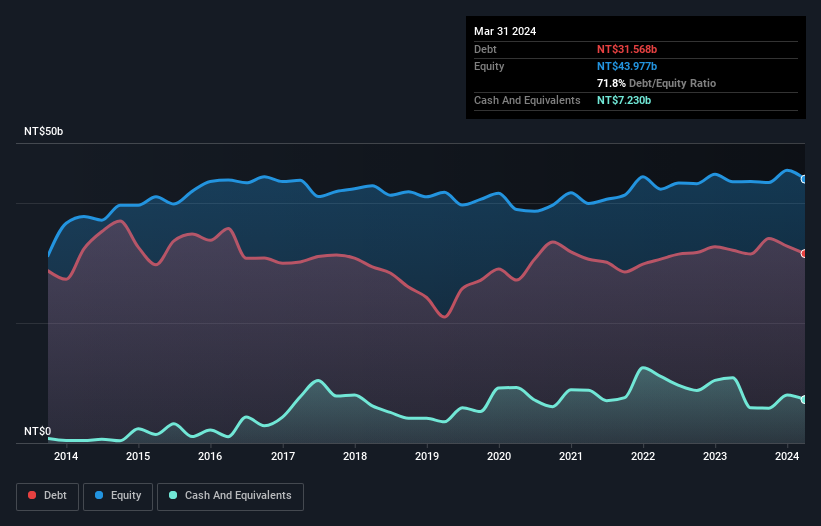
Task: Click the 71.8% Debt/Equity Ratio text
Action: coord(656,83)
